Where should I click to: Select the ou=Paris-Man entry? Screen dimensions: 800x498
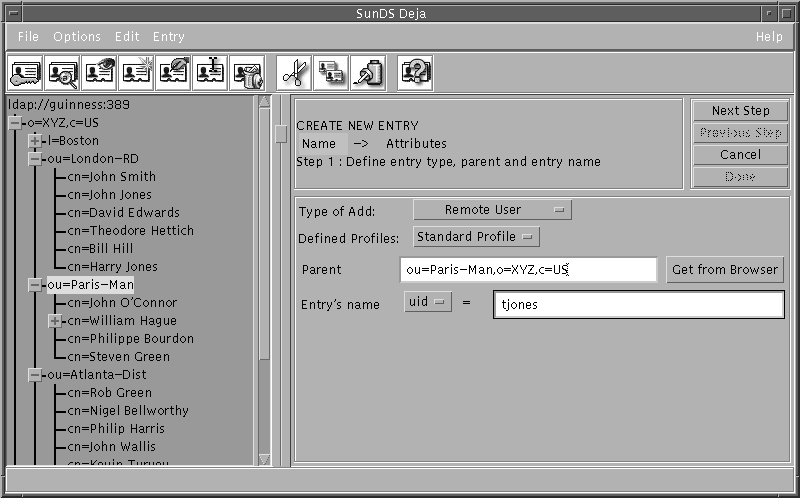point(90,285)
